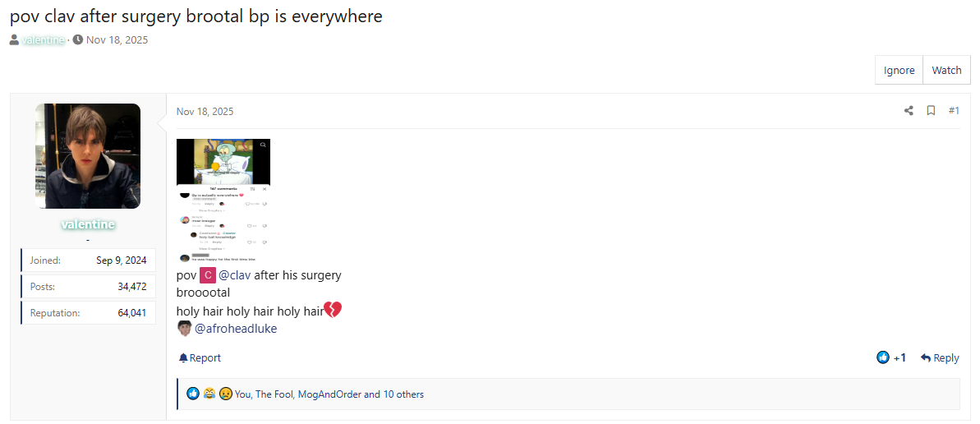Click the Nov 18, 2025 post timestamp
Viewport: 980px width, 424px height.
(205, 112)
